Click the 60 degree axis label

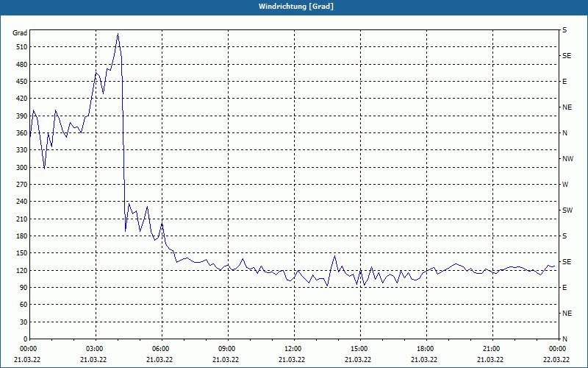point(24,305)
